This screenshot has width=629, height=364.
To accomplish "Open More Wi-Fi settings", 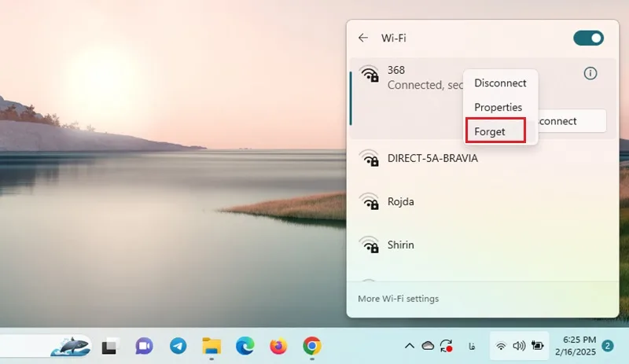I will click(x=398, y=299).
